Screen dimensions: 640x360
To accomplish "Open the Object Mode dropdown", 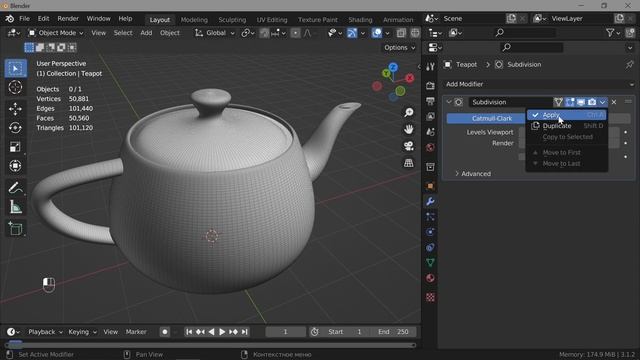I will point(56,33).
